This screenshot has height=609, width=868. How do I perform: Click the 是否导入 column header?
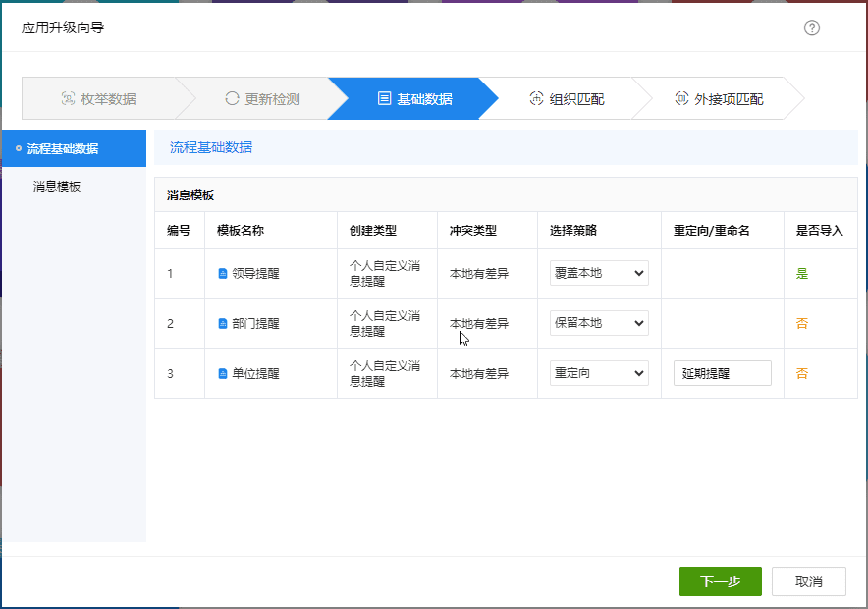819,230
